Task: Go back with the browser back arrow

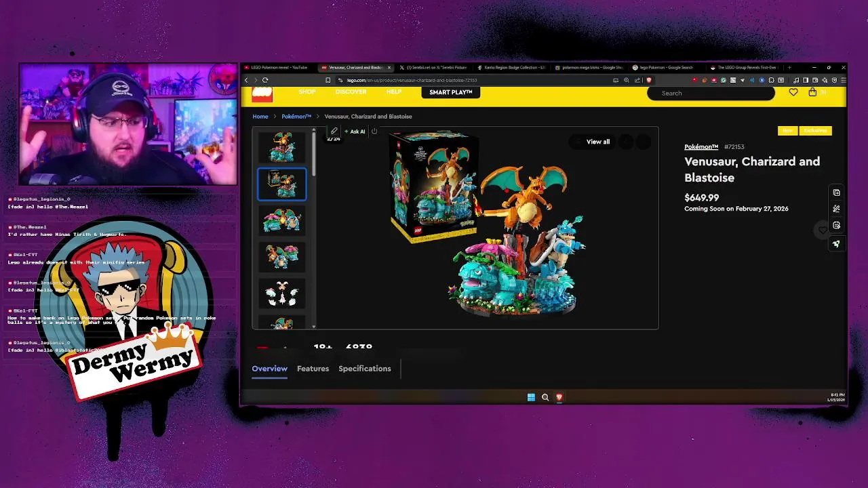Action: [x=246, y=80]
